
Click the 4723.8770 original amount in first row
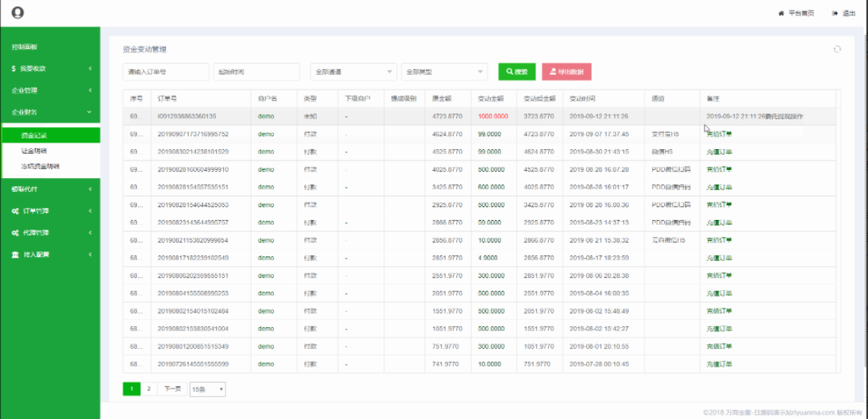coord(447,116)
